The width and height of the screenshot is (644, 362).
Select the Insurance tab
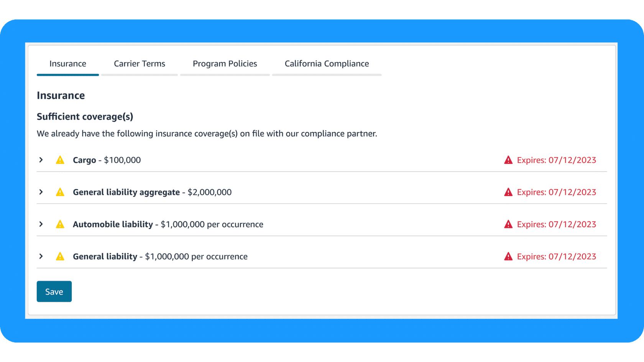click(68, 64)
